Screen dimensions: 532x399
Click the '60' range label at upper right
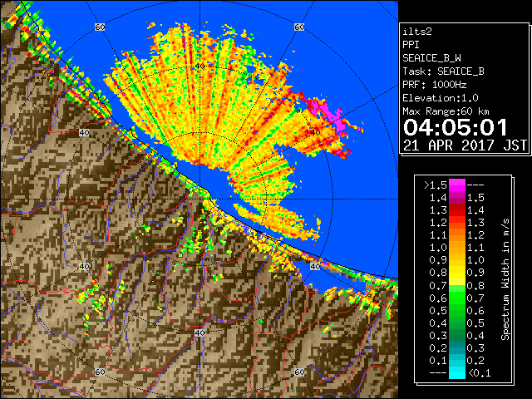(x=299, y=27)
